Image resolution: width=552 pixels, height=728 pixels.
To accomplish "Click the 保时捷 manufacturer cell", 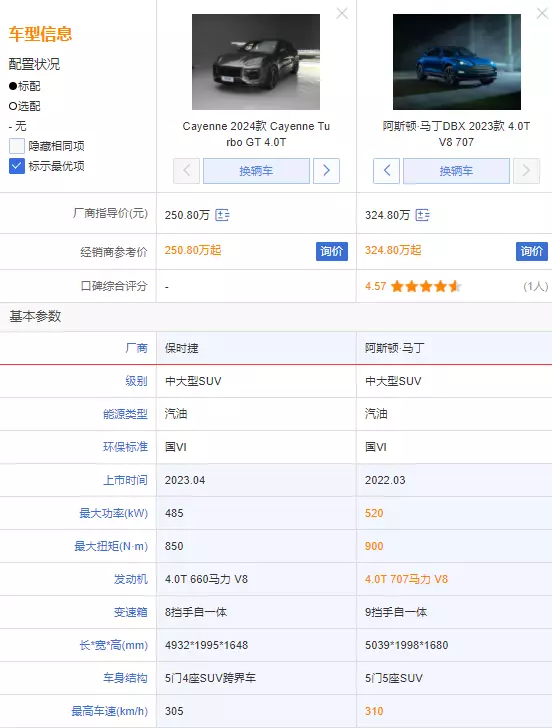I will tap(182, 348).
